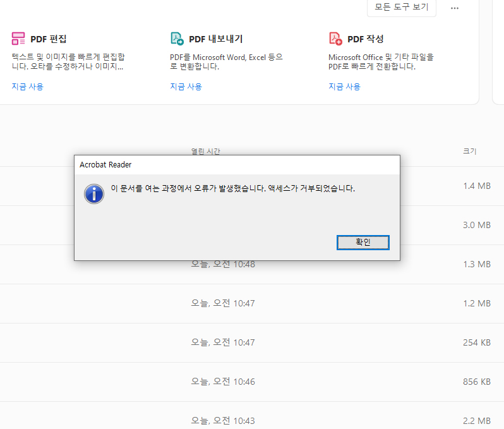Select the file row sized 254 KB

pyautogui.click(x=252, y=343)
